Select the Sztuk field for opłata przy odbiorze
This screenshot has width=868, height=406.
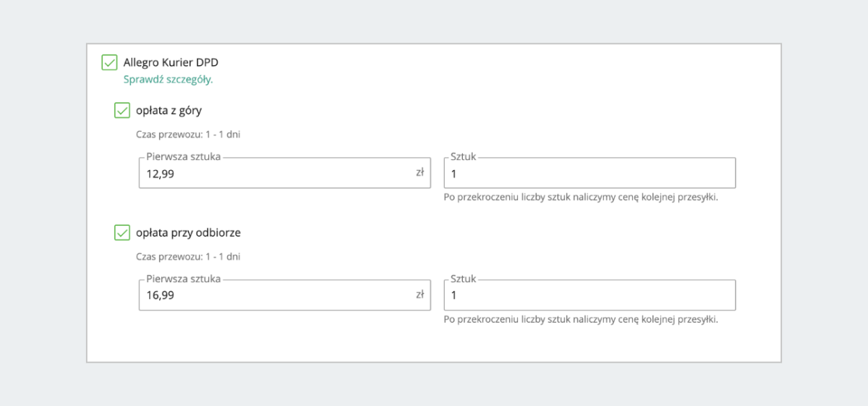click(x=590, y=296)
